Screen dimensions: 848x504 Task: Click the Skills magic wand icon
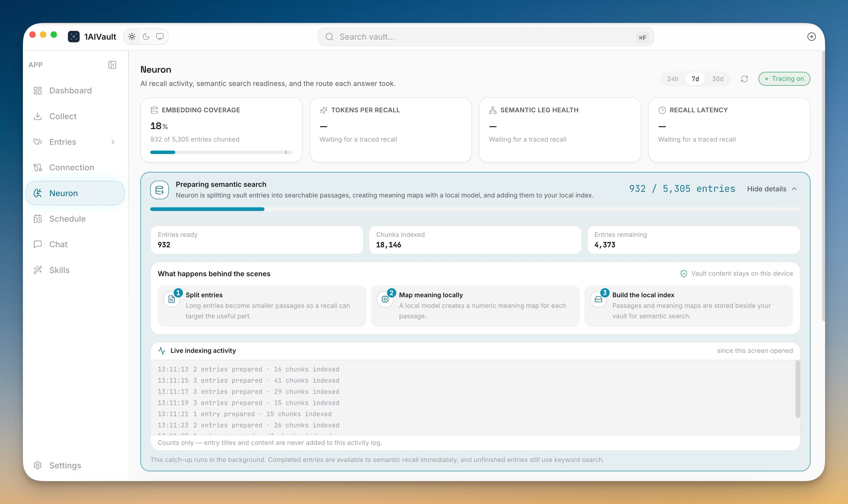click(38, 270)
